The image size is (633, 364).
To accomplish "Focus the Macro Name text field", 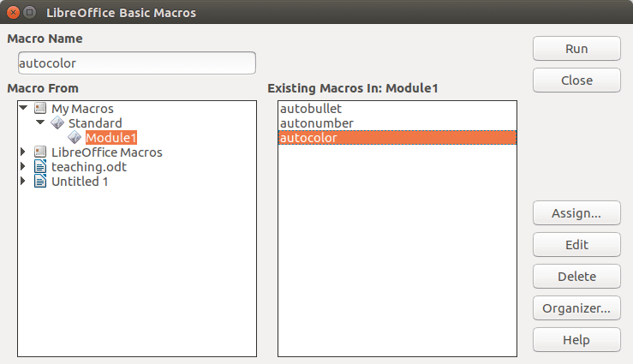I will [x=137, y=63].
